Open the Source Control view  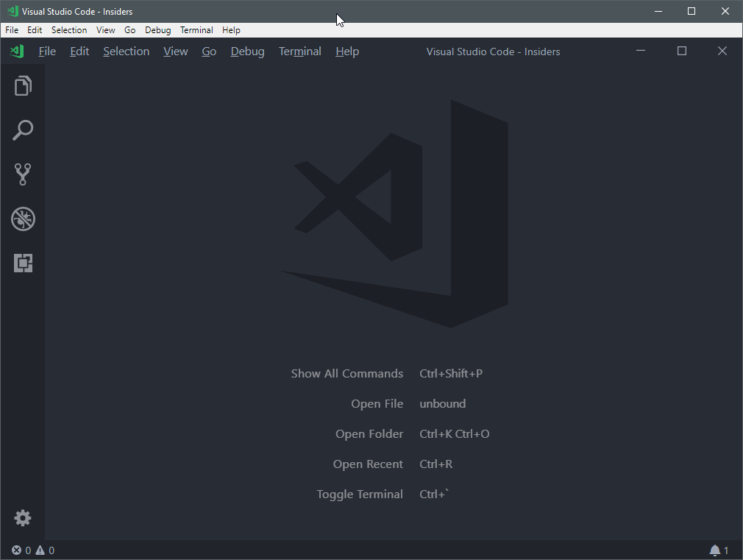[x=23, y=174]
